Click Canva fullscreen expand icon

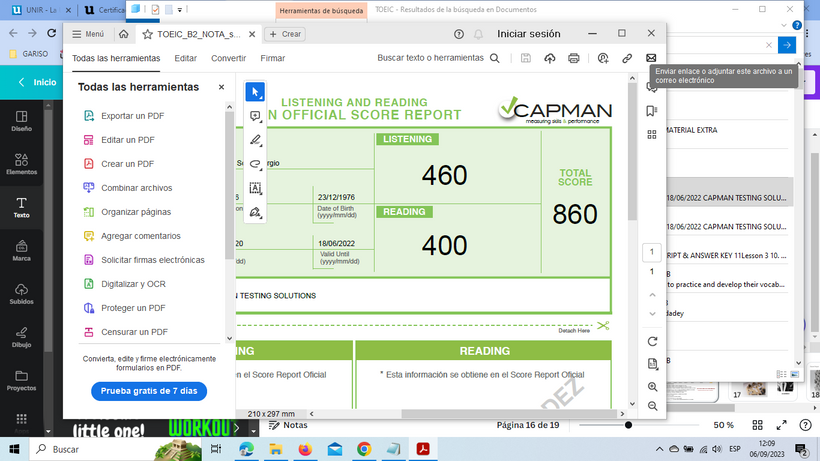click(781, 425)
